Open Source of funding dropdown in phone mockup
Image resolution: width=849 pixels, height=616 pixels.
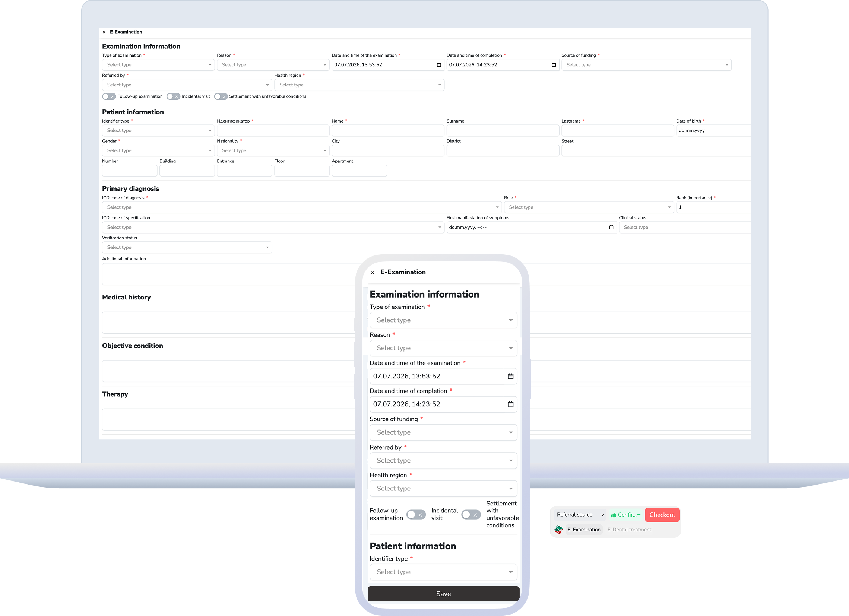[443, 432]
